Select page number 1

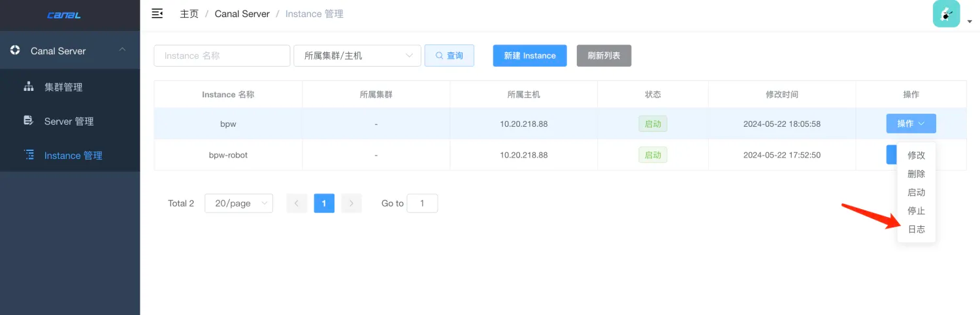pos(324,203)
